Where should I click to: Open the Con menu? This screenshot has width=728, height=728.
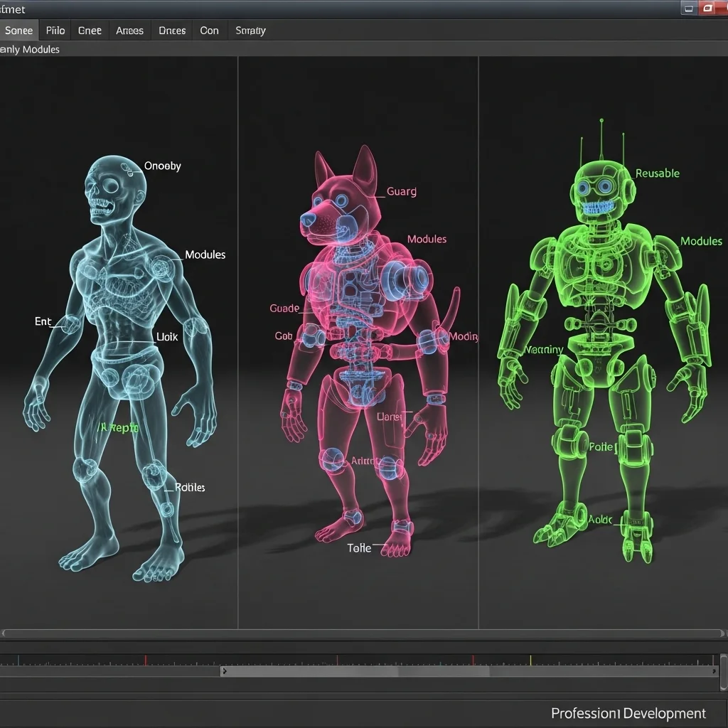point(209,30)
